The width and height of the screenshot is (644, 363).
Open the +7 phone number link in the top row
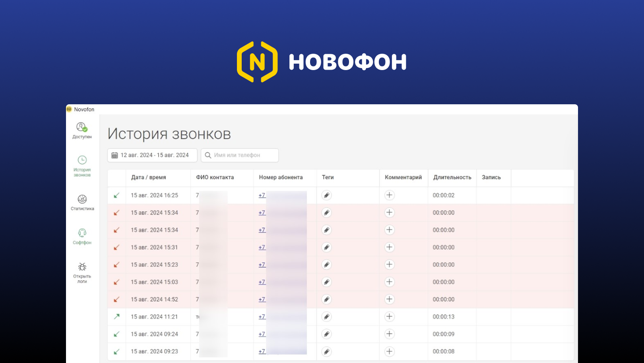[261, 195]
